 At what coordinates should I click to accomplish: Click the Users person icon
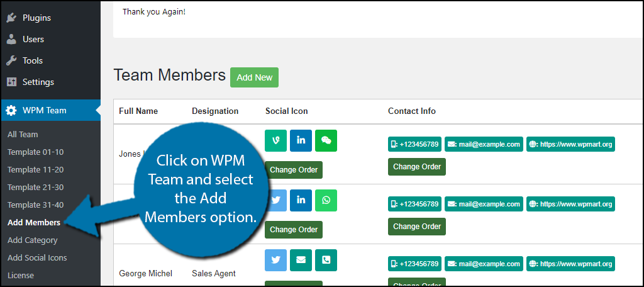(11, 40)
